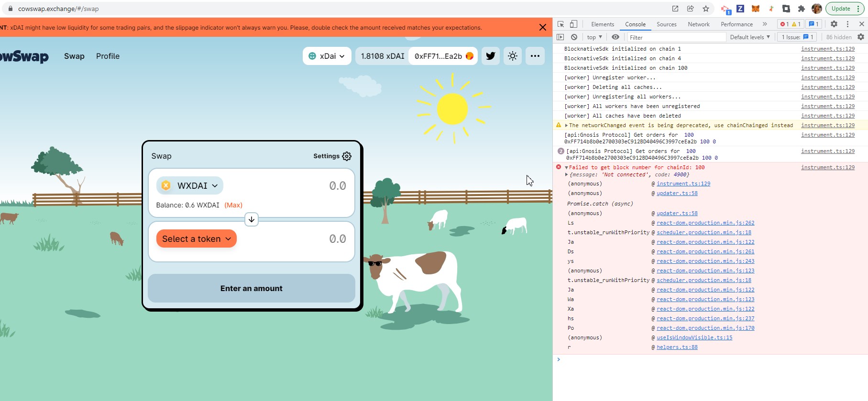
Task: Open helpers.ts:88 source link
Action: 677,347
